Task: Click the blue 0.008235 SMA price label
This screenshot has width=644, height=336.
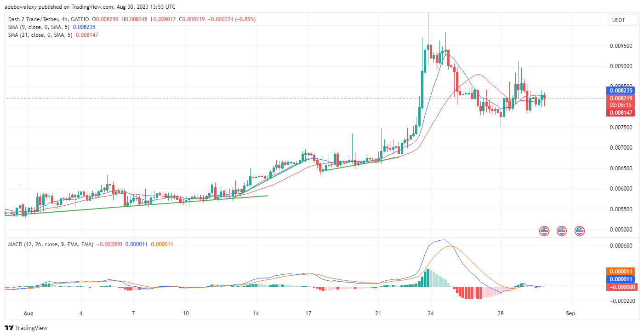Action: (621, 91)
